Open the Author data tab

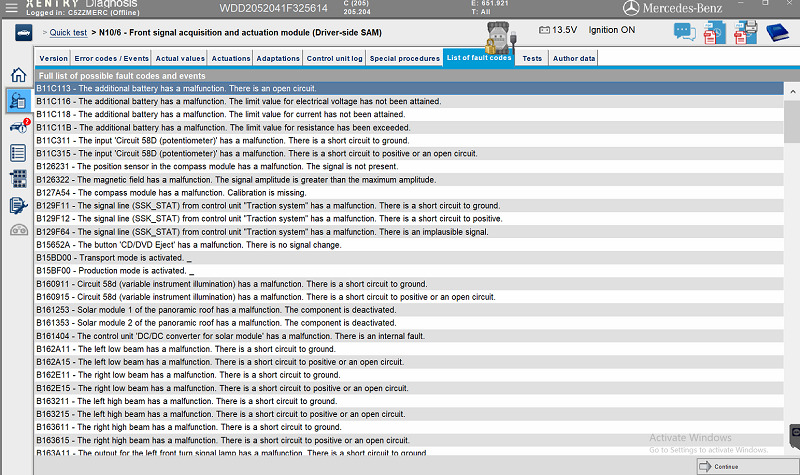574,59
